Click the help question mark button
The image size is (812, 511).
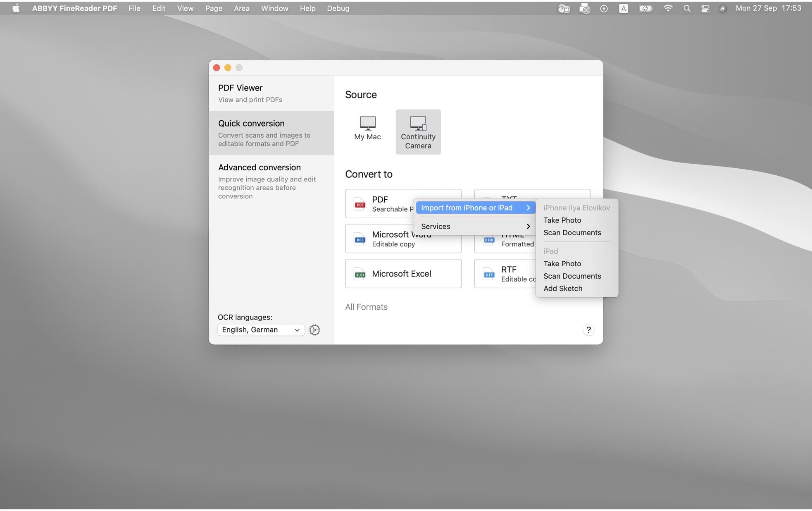pyautogui.click(x=588, y=330)
